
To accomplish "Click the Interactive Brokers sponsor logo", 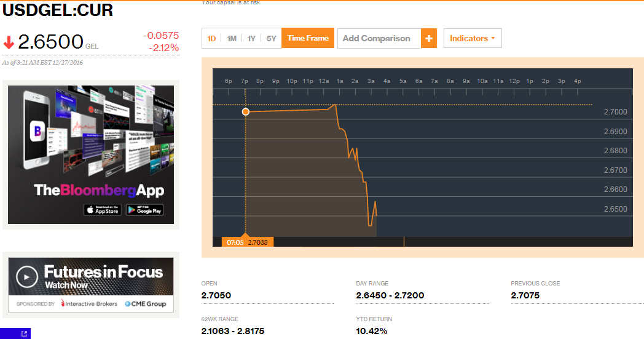I will pos(89,304).
